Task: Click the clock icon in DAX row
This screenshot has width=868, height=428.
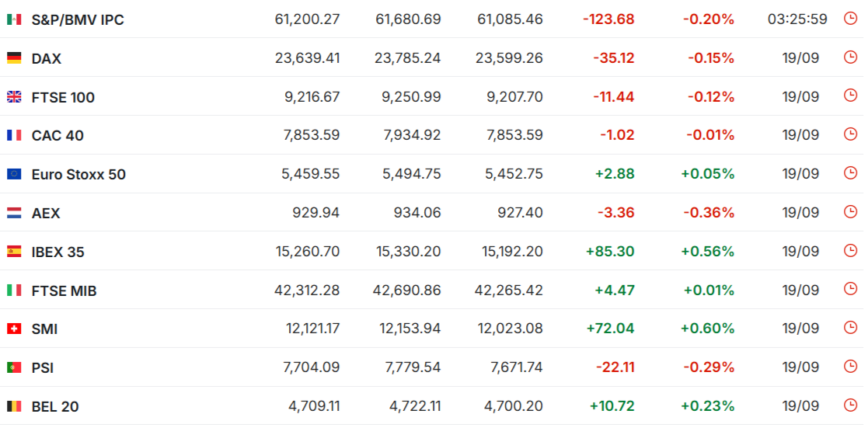Action: [849, 57]
